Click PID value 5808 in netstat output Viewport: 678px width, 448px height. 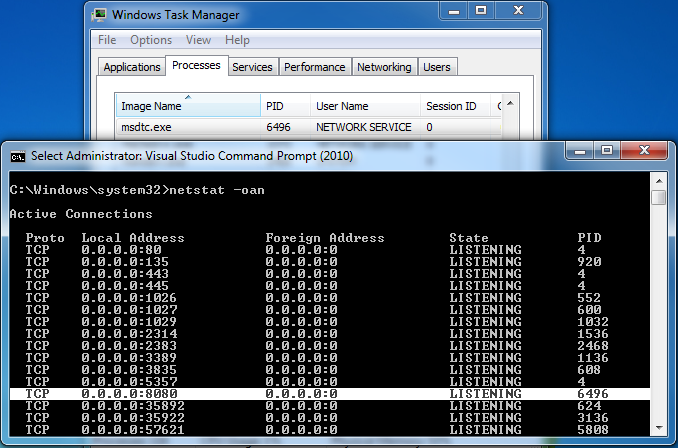click(593, 430)
